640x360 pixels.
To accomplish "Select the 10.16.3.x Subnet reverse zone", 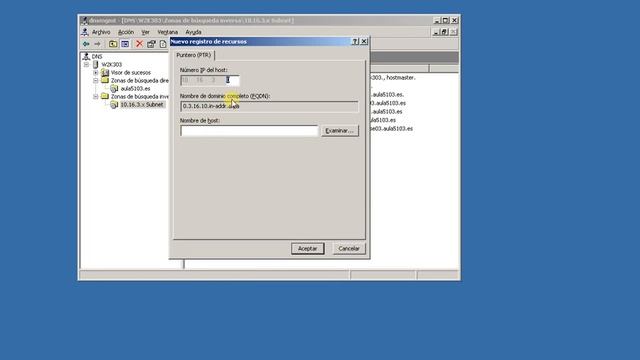I will (141, 105).
